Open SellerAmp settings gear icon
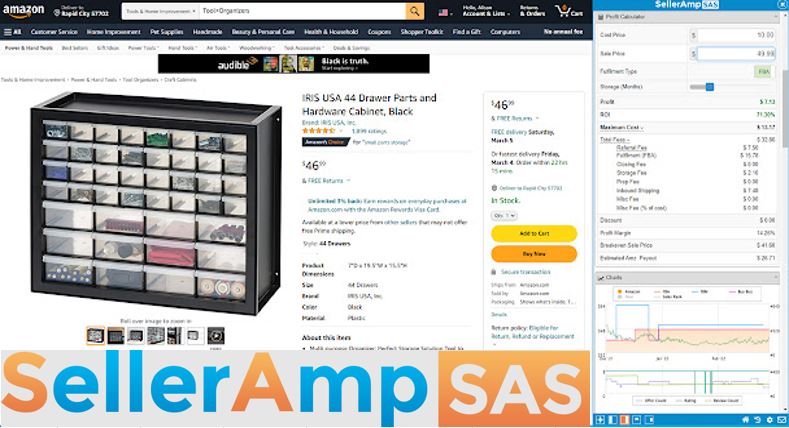 [x=769, y=419]
